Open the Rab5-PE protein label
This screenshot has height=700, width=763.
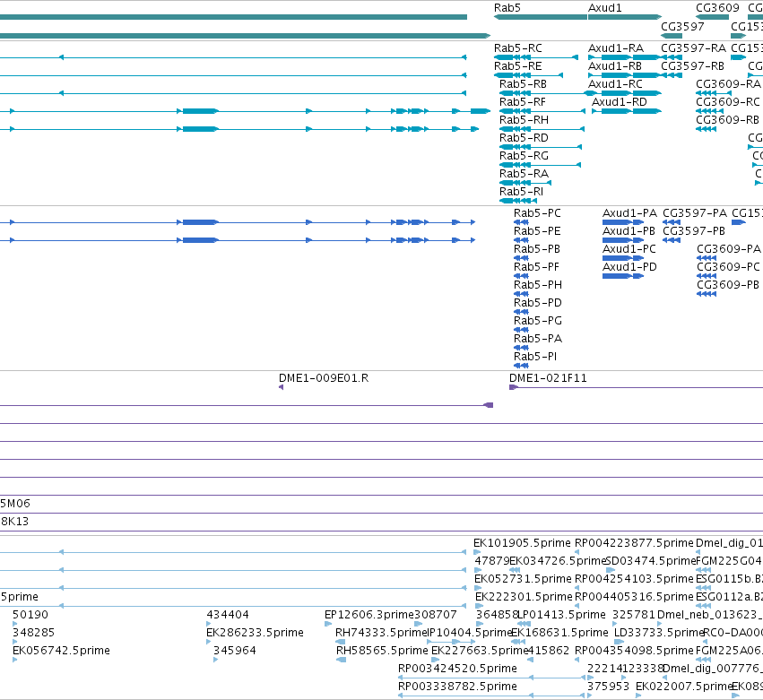(537, 231)
